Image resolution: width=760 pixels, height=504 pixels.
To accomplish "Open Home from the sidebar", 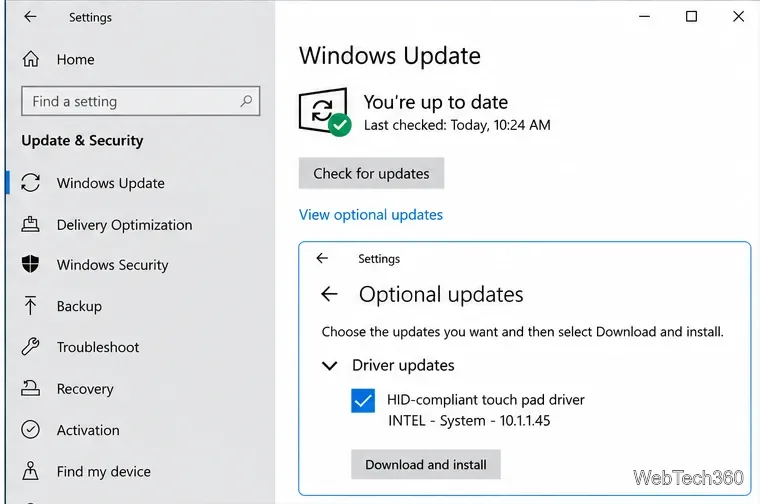I will click(75, 59).
